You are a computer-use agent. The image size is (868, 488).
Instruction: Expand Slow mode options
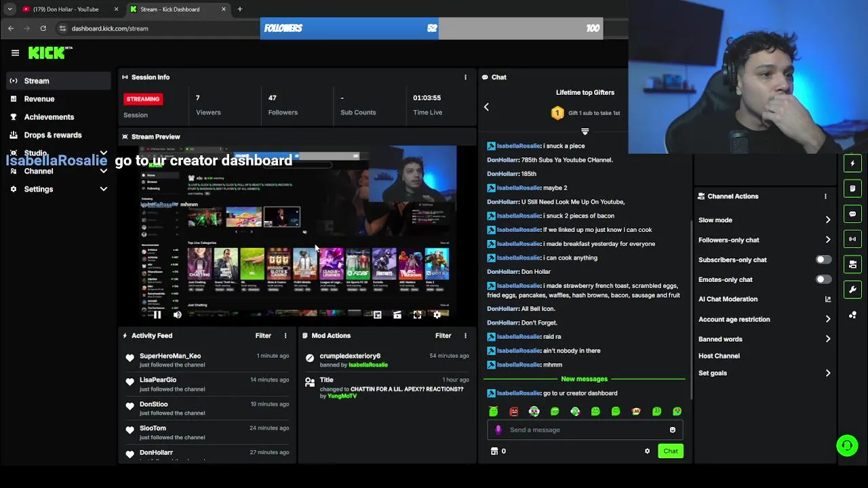point(827,220)
